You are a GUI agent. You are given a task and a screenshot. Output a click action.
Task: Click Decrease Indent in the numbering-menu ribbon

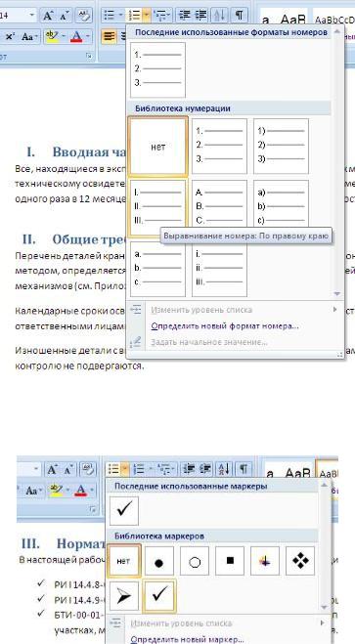[x=185, y=16]
